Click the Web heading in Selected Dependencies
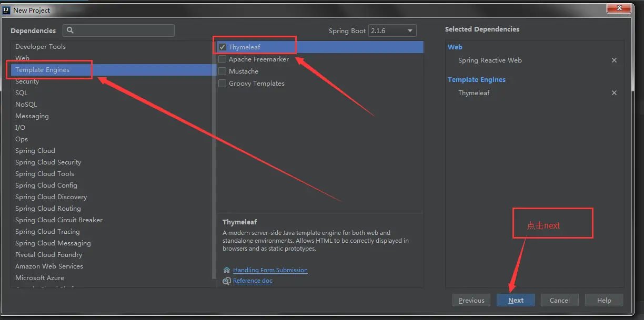The width and height of the screenshot is (644, 320). tap(455, 47)
